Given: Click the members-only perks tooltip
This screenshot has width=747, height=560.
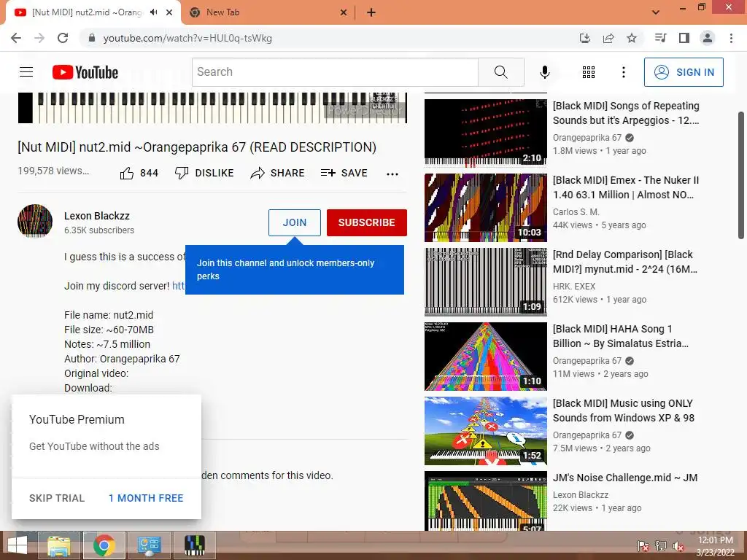Looking at the screenshot, I should point(295,270).
